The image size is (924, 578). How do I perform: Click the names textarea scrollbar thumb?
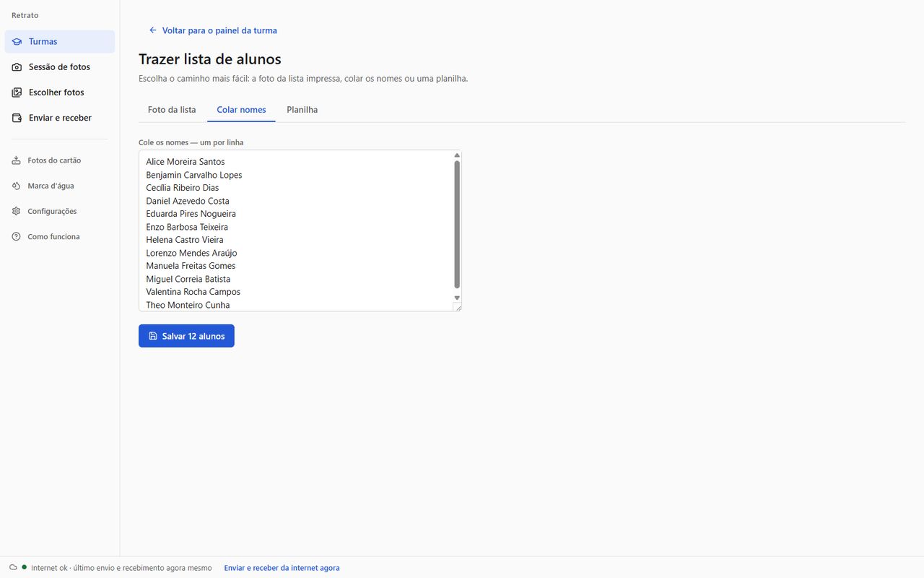(457, 225)
